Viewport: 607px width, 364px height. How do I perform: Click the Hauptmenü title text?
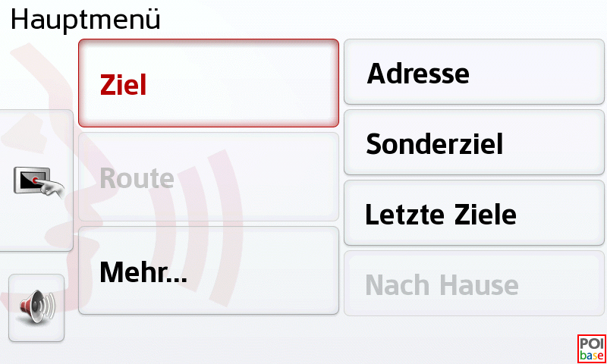(x=85, y=19)
